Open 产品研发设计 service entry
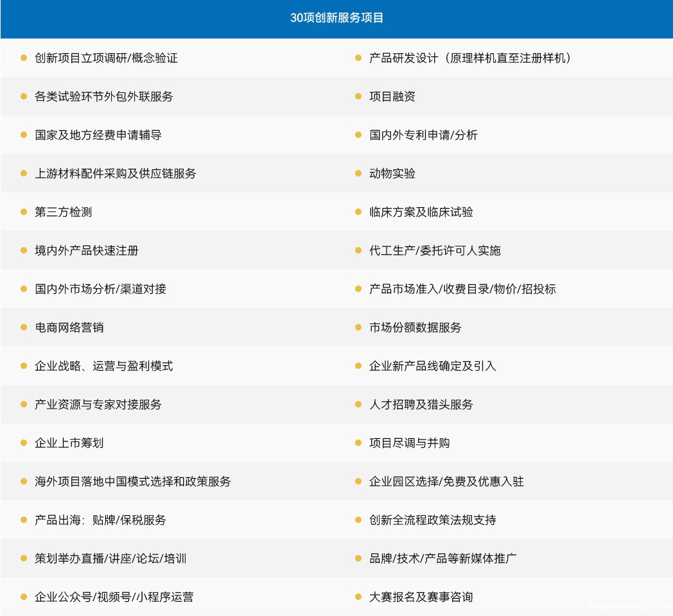The image size is (673, 616). (x=469, y=58)
